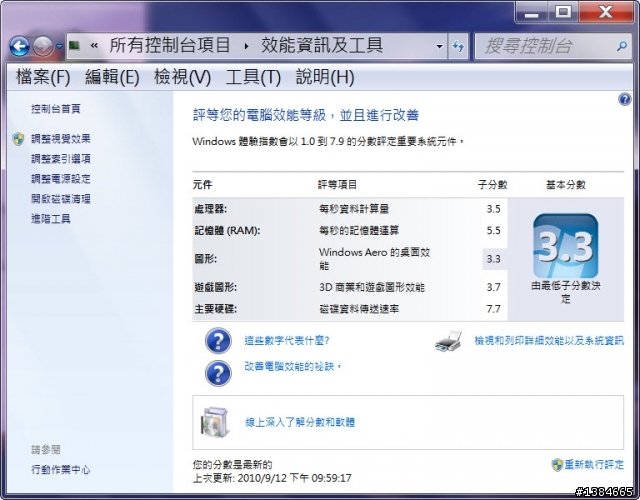
Task: Open the 說明(H) menu
Action: [325, 77]
